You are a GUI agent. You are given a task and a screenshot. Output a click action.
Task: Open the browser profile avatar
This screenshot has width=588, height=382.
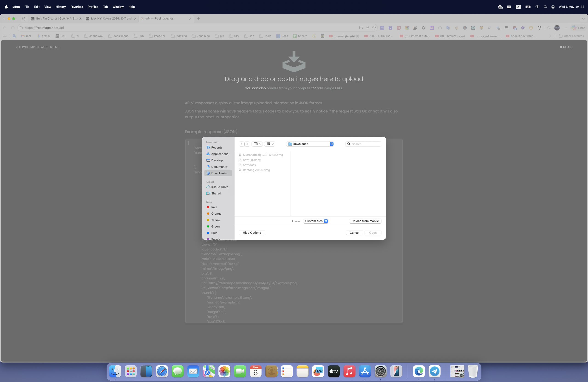coord(557,28)
